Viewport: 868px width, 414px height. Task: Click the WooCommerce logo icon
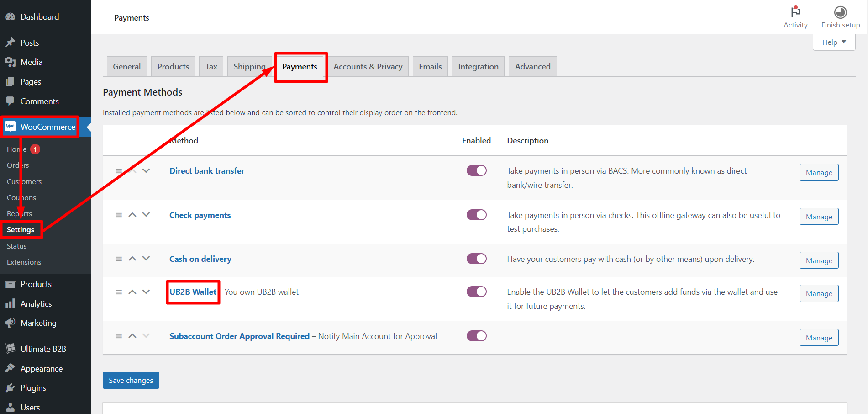11,127
